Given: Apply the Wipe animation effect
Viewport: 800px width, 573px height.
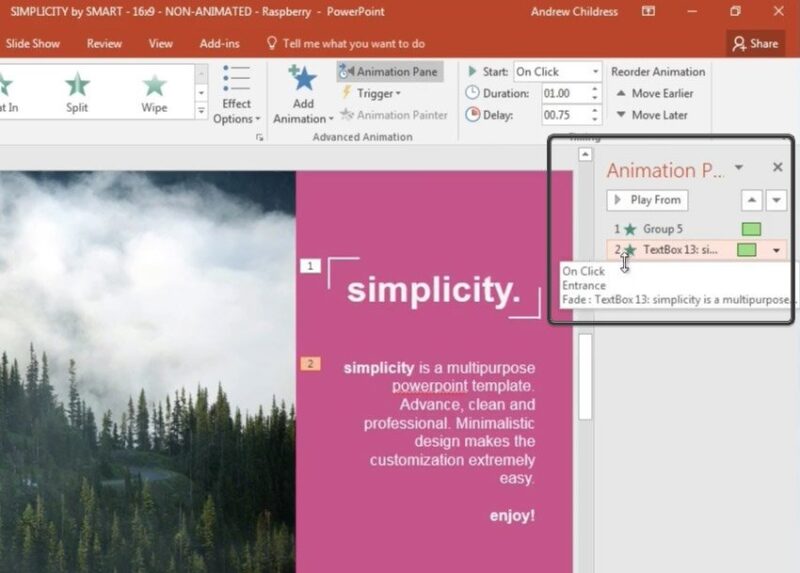Looking at the screenshot, I should 154,92.
